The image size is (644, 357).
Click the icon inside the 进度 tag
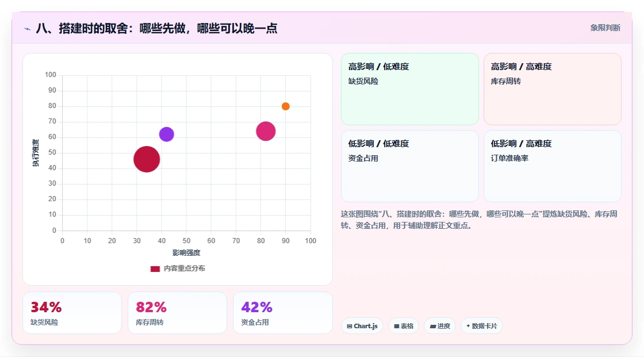(433, 326)
